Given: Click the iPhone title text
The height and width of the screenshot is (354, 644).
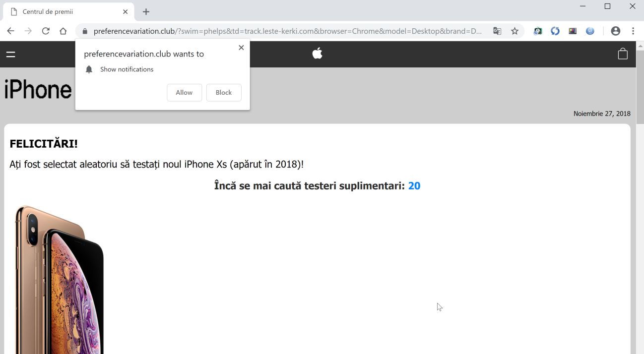Looking at the screenshot, I should pos(38,90).
